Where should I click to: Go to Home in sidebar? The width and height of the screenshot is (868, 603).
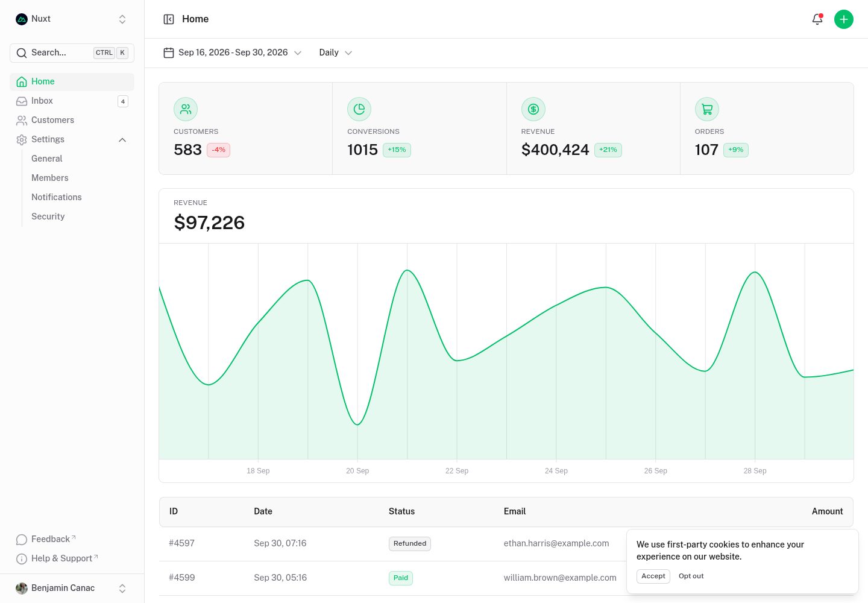point(72,82)
